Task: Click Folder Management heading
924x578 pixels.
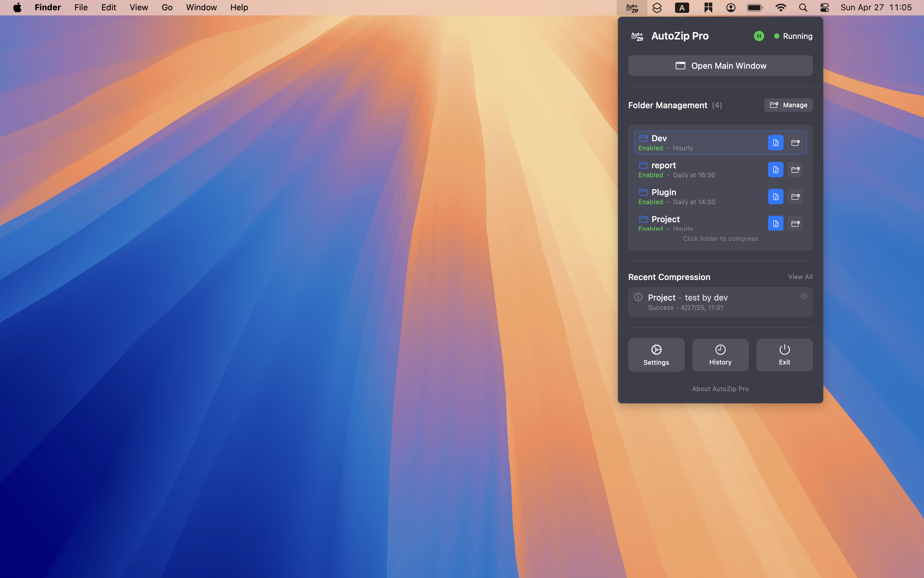Action: (x=667, y=105)
